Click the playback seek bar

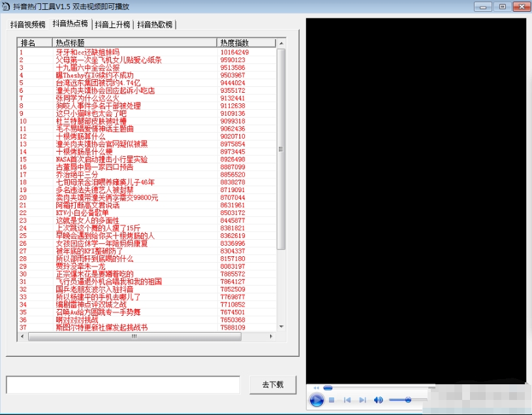[x=379, y=388]
